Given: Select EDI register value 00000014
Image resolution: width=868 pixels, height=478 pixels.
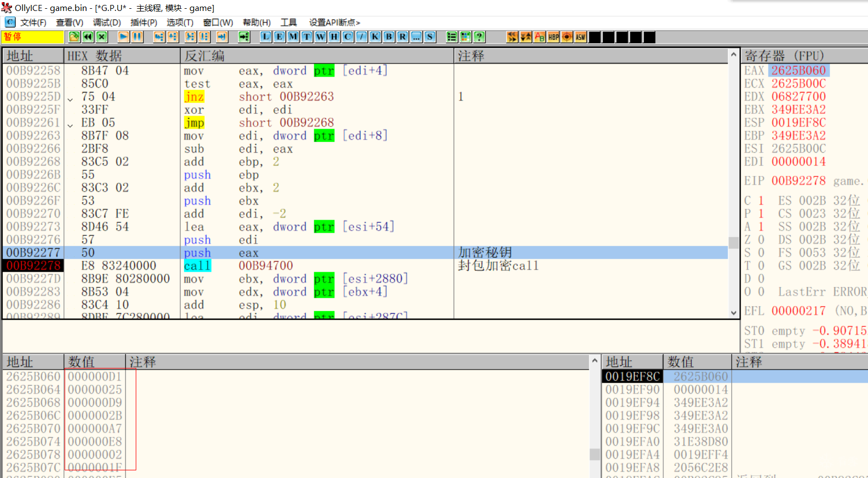Looking at the screenshot, I should point(798,162).
